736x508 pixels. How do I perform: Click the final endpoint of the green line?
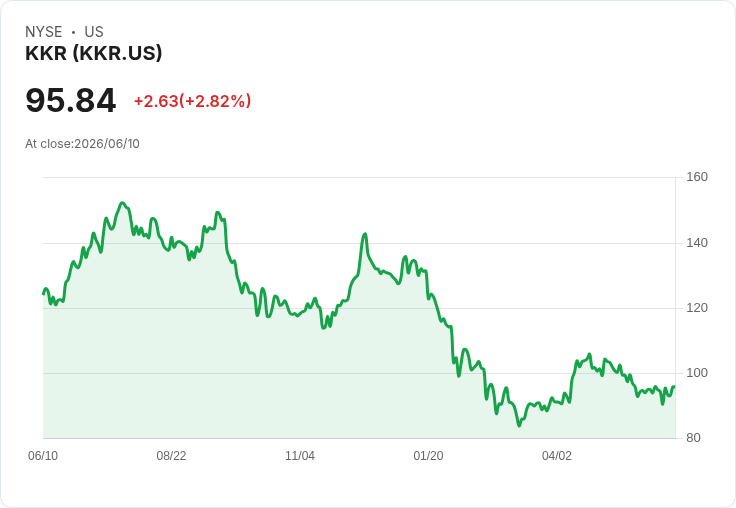[674, 387]
